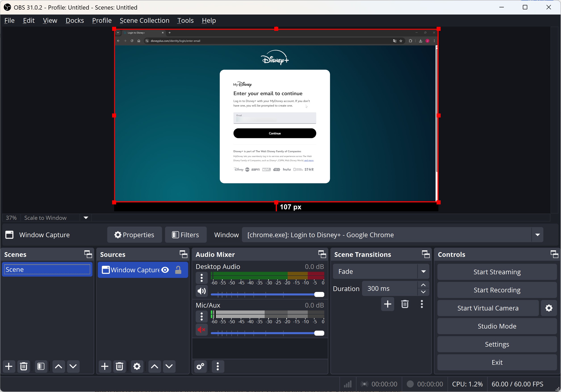This screenshot has height=392, width=561.
Task: Unmute Mic/Aux speaker icon
Action: click(202, 330)
